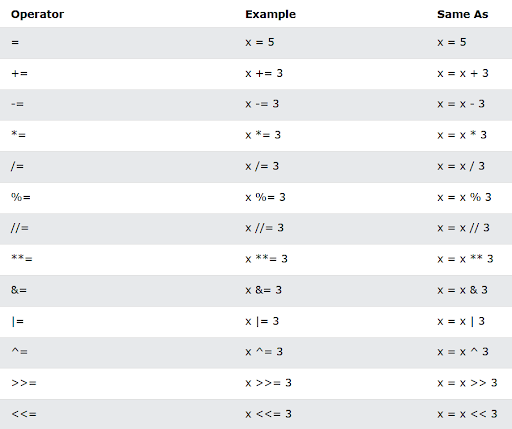Click the text x = x ** 3
The image size is (512, 429).
[x=465, y=259]
